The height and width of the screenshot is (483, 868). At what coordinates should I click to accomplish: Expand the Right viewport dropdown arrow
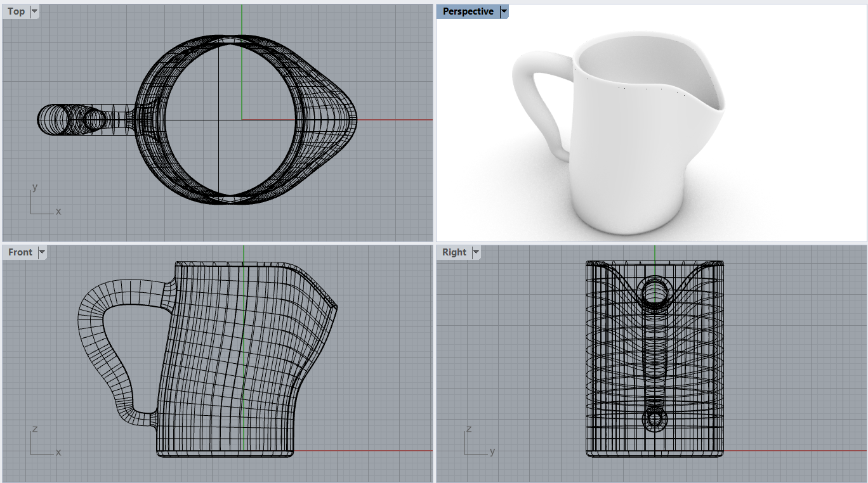tap(475, 252)
